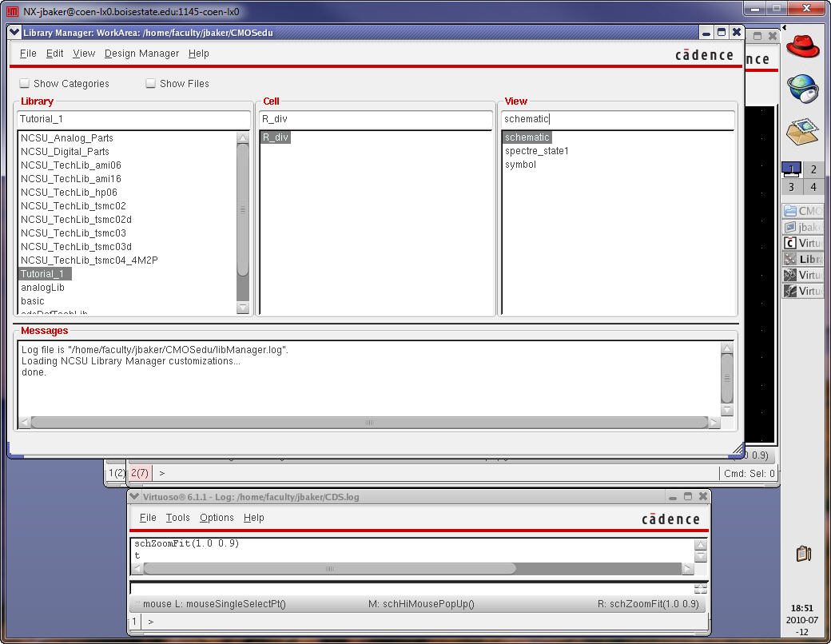Select the R_div cell in list
The height and width of the screenshot is (644, 831).
point(276,137)
